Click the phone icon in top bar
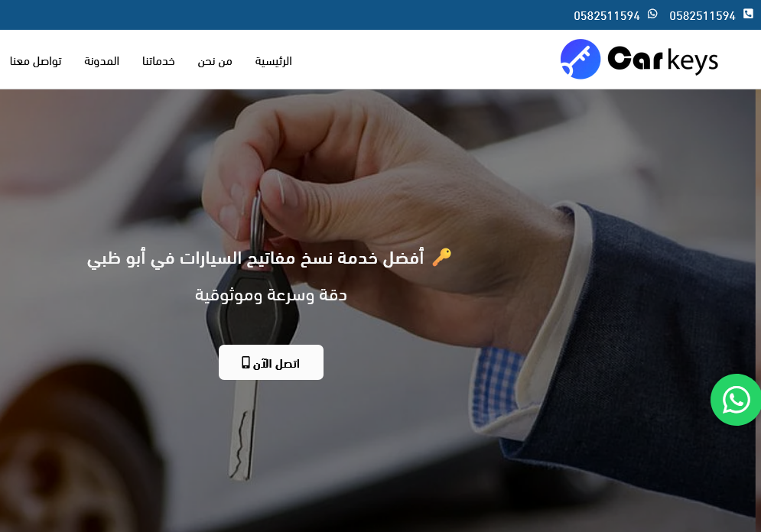Image resolution: width=761 pixels, height=532 pixels. pyautogui.click(x=748, y=14)
